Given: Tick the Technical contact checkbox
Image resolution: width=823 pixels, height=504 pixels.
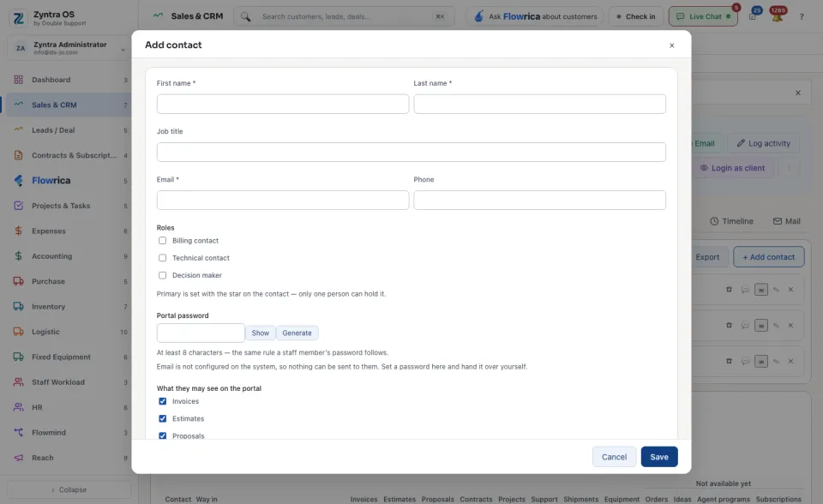Looking at the screenshot, I should point(162,258).
